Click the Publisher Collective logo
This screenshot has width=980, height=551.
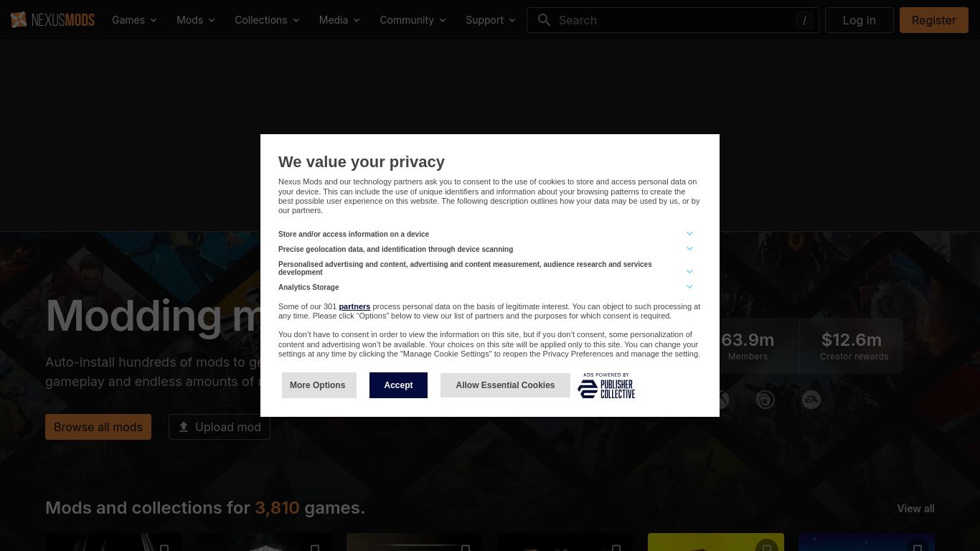[607, 386]
